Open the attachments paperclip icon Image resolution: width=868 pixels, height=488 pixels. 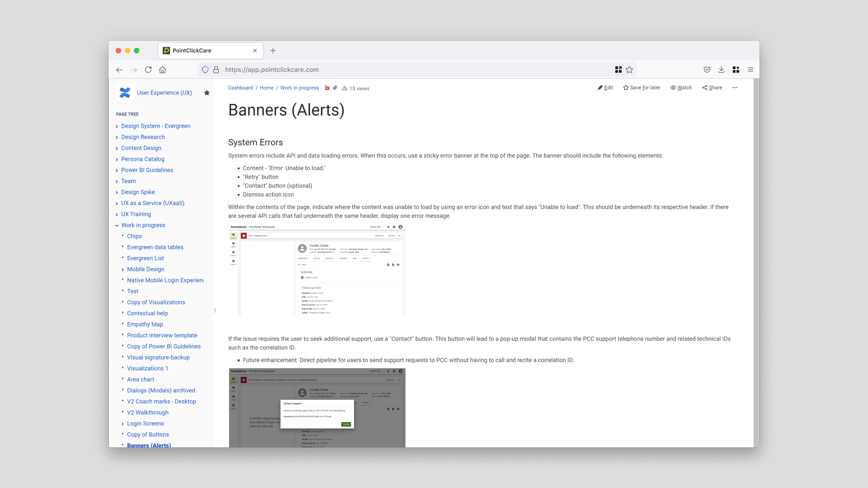[x=335, y=88]
